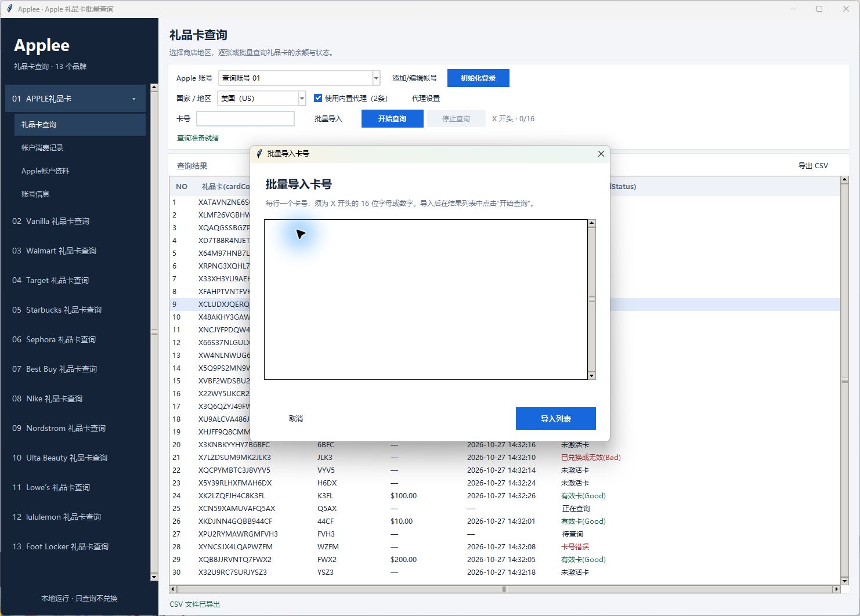The image size is (860, 616).
Task: Click inside the batch card number text area
Action: 426,300
